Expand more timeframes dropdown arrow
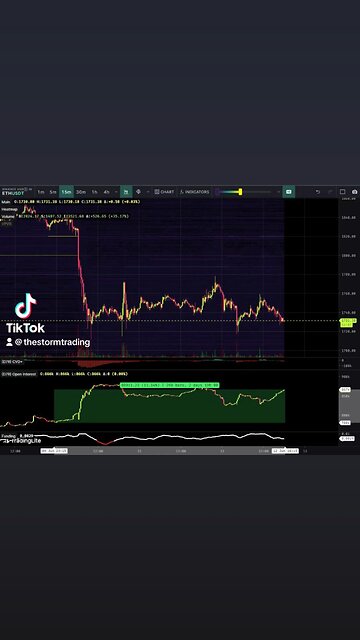Image resolution: width=360 pixels, height=640 pixels. [116, 192]
